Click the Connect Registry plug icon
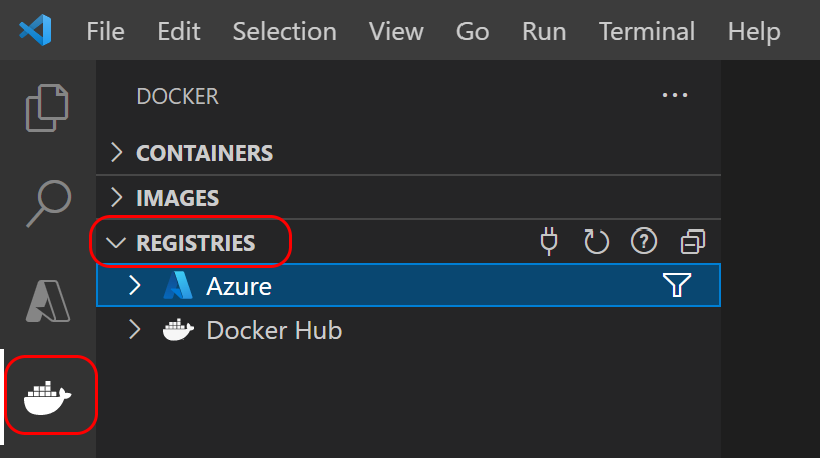 [x=548, y=241]
